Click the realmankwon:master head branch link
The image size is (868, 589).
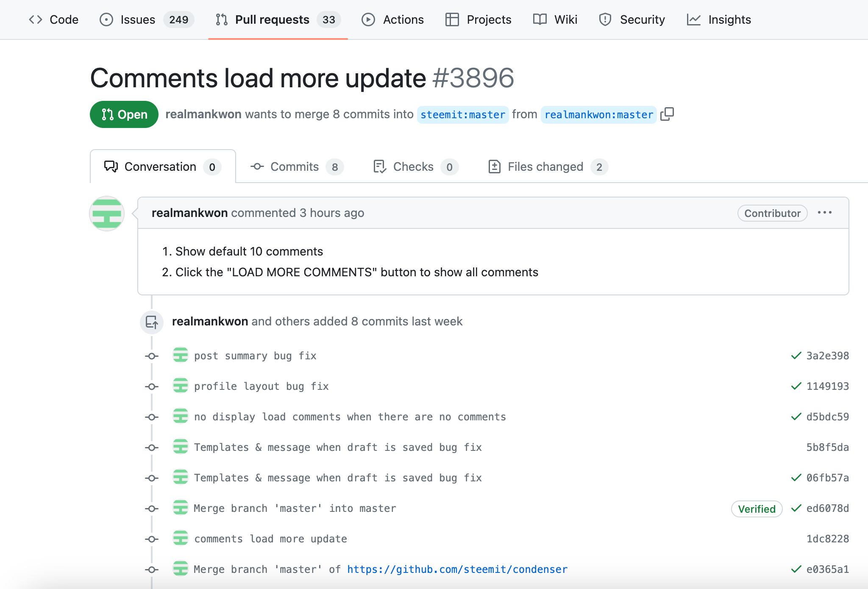[x=598, y=115]
